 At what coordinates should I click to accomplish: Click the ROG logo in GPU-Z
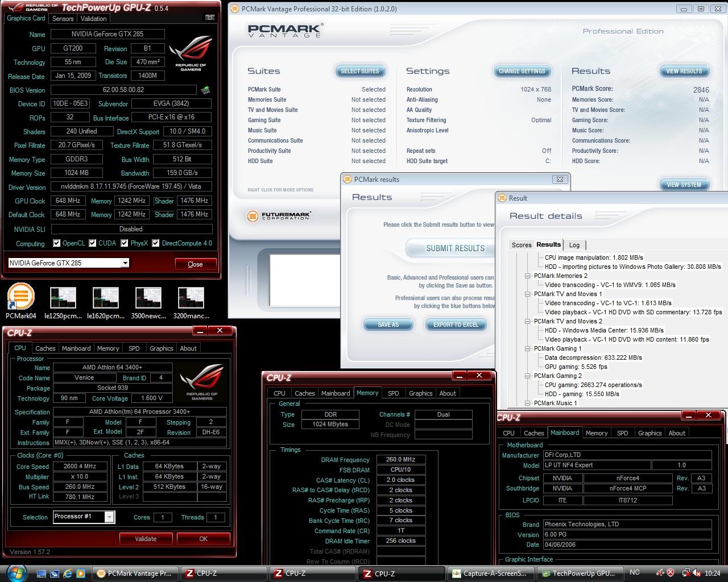tap(191, 53)
